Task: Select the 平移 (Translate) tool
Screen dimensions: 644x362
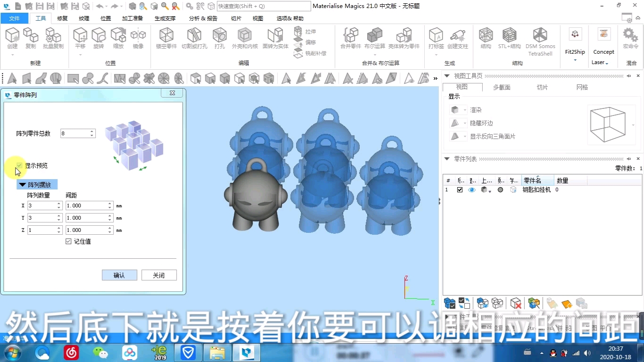Action: tap(80, 38)
